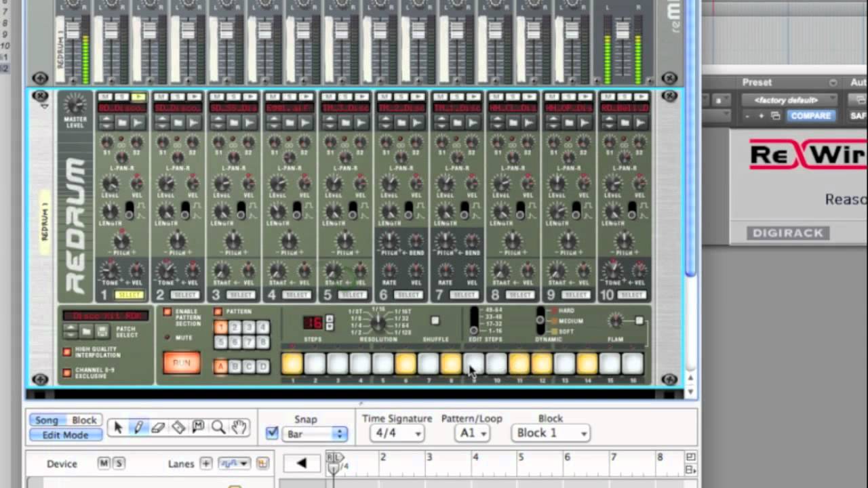The height and width of the screenshot is (488, 868).
Task: Click Select button on drum channel 10
Action: pos(631,296)
